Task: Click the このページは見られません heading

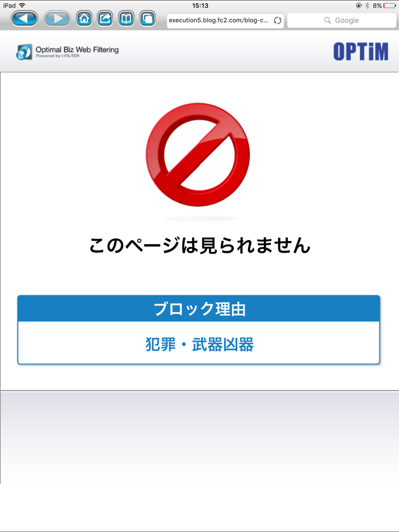Action: click(199, 245)
